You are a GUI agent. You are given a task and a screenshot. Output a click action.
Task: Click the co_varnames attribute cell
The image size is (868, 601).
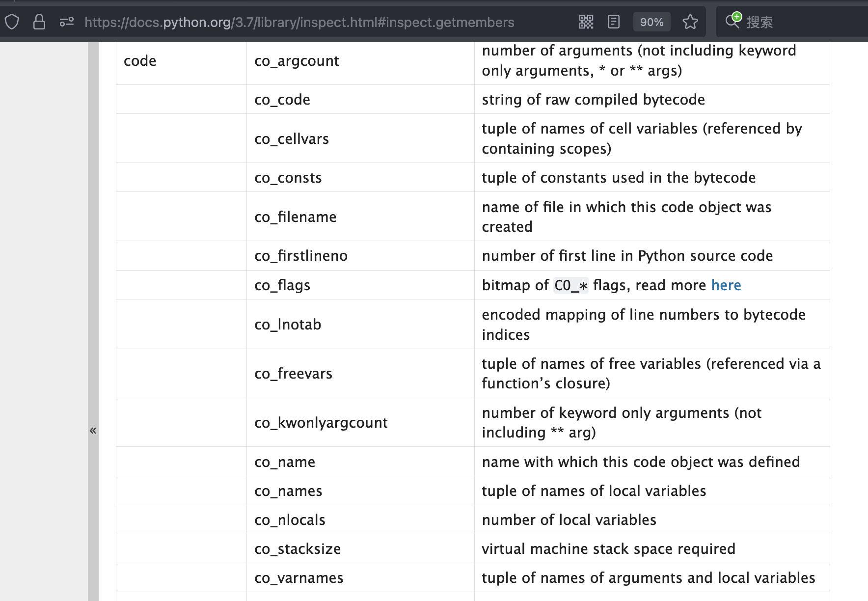360,577
